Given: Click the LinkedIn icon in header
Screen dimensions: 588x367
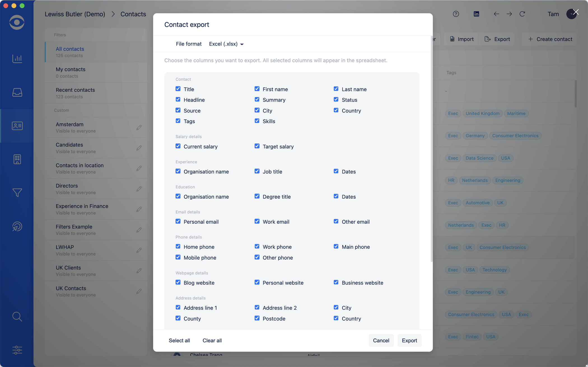Looking at the screenshot, I should click(x=476, y=14).
